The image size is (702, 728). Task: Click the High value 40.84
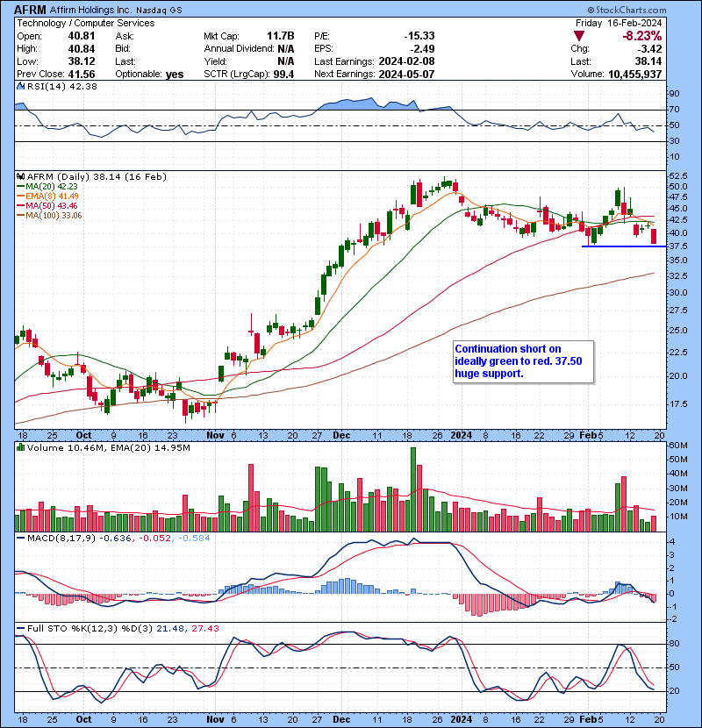pyautogui.click(x=82, y=49)
